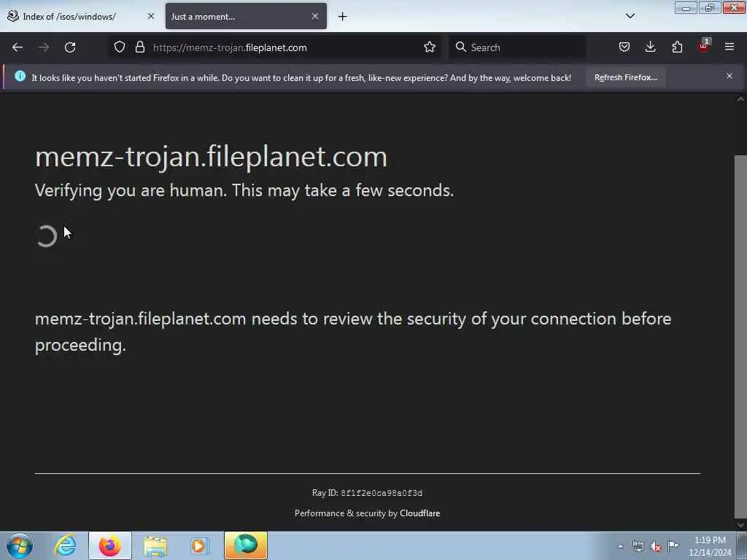Show hidden tray icons
747x560 pixels.
pos(620,546)
